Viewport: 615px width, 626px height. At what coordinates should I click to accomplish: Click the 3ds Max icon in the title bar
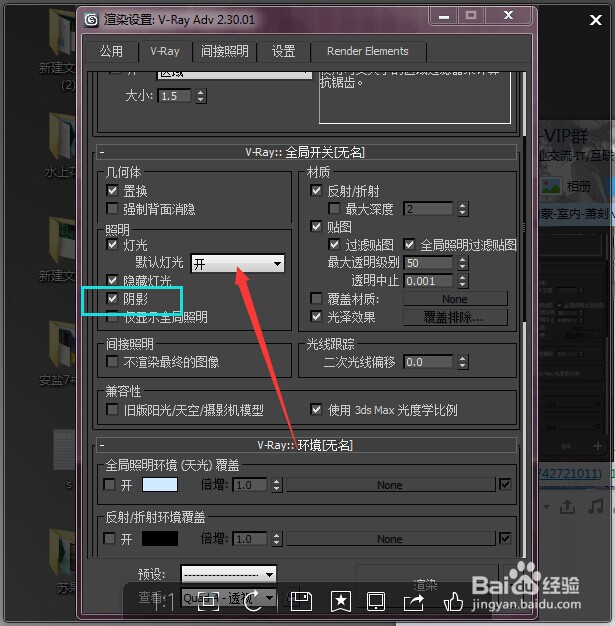(91, 19)
